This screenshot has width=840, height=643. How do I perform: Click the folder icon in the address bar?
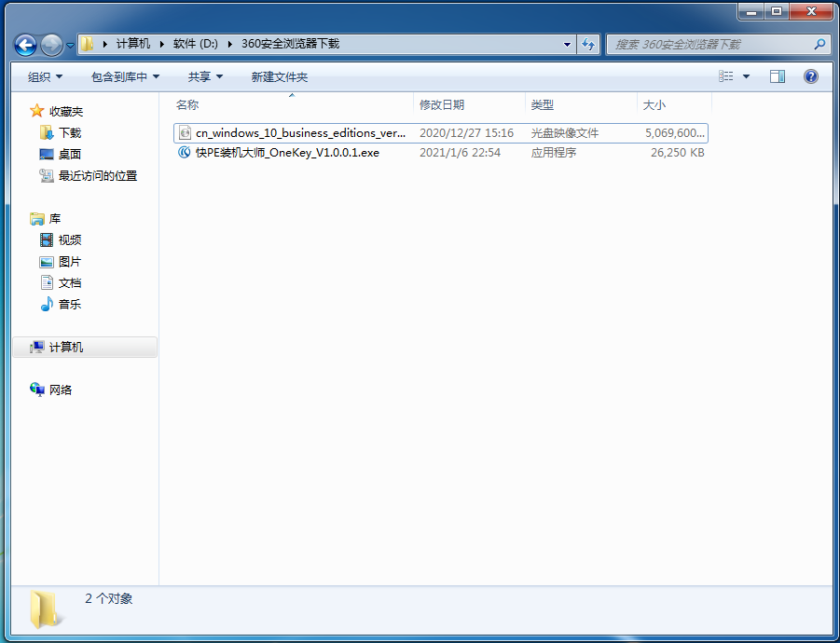(88, 44)
